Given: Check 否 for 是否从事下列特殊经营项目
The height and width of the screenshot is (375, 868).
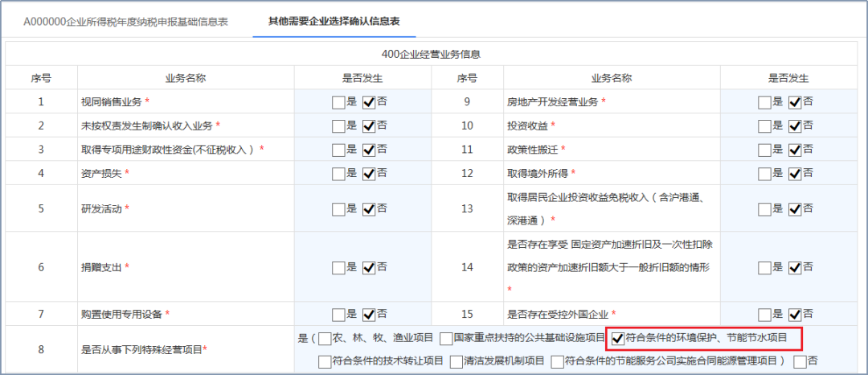Looking at the screenshot, I should [800, 362].
